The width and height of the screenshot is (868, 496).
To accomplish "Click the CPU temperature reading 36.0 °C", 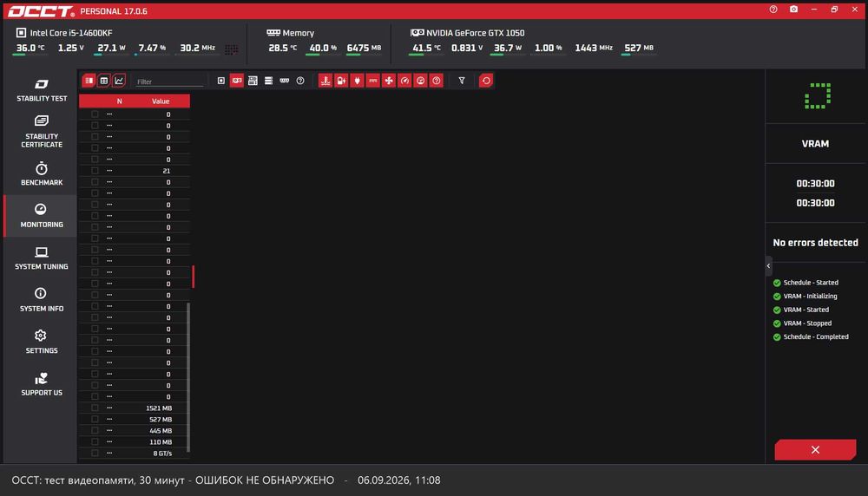I will click(x=30, y=48).
